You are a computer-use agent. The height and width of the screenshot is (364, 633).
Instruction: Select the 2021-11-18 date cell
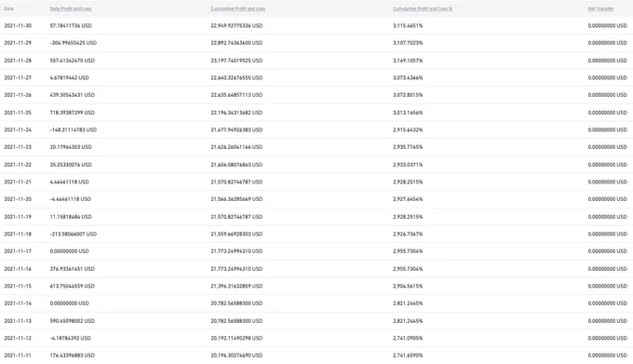[x=18, y=234]
